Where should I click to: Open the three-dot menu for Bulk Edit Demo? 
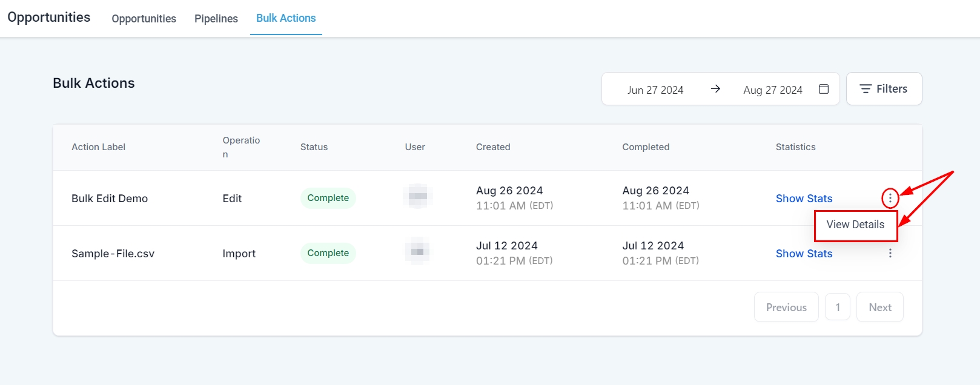tap(890, 198)
